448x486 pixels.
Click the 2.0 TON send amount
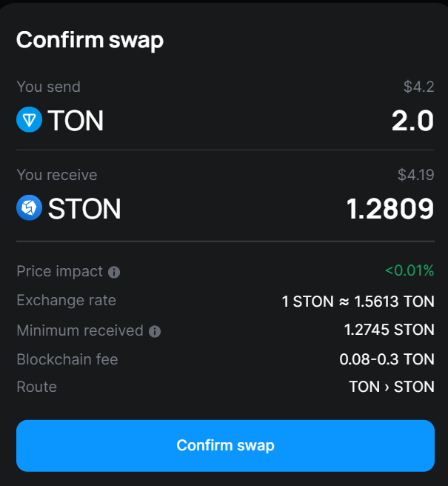tap(412, 120)
